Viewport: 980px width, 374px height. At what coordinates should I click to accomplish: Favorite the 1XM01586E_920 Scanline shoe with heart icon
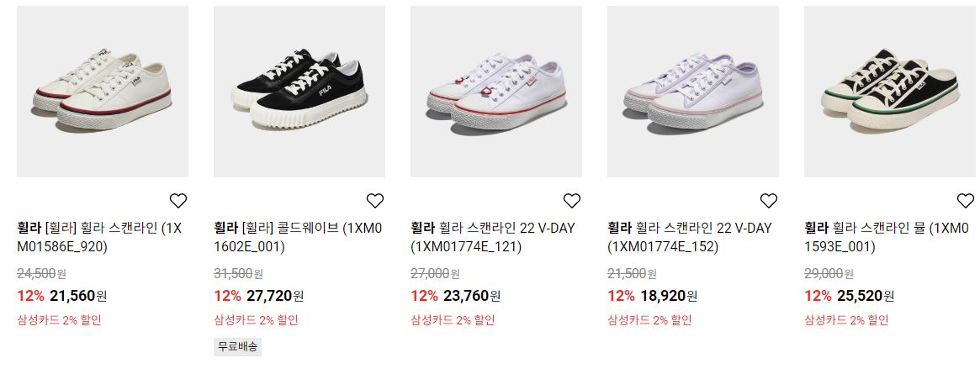[x=178, y=200]
